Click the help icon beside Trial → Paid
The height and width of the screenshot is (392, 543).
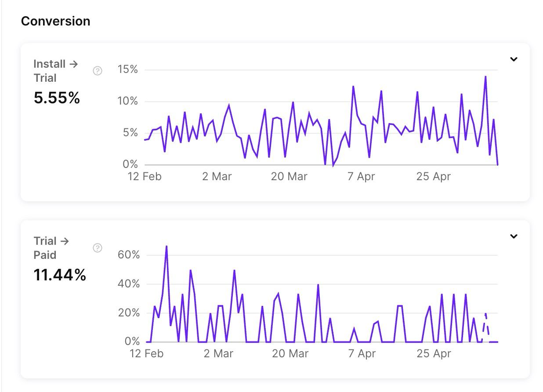tap(98, 248)
